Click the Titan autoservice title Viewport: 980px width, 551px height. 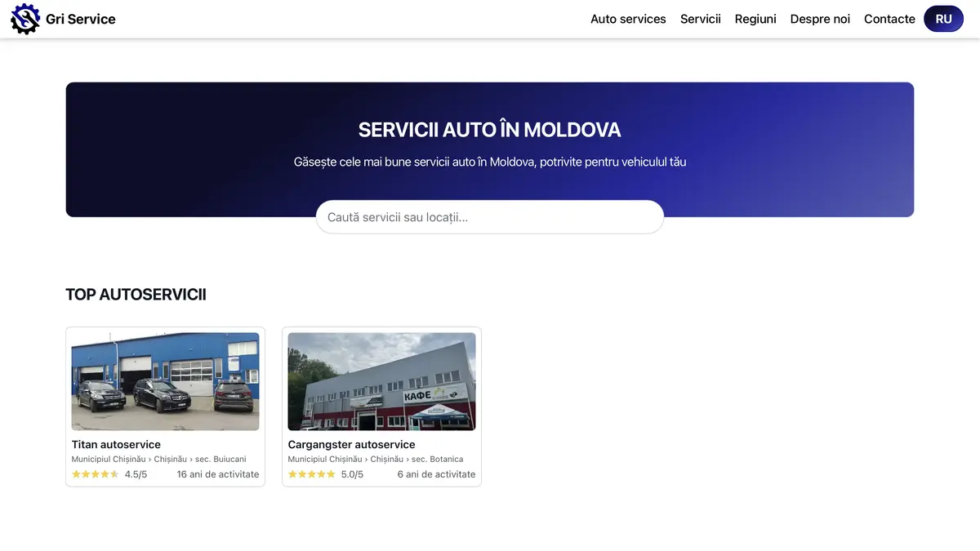click(116, 445)
